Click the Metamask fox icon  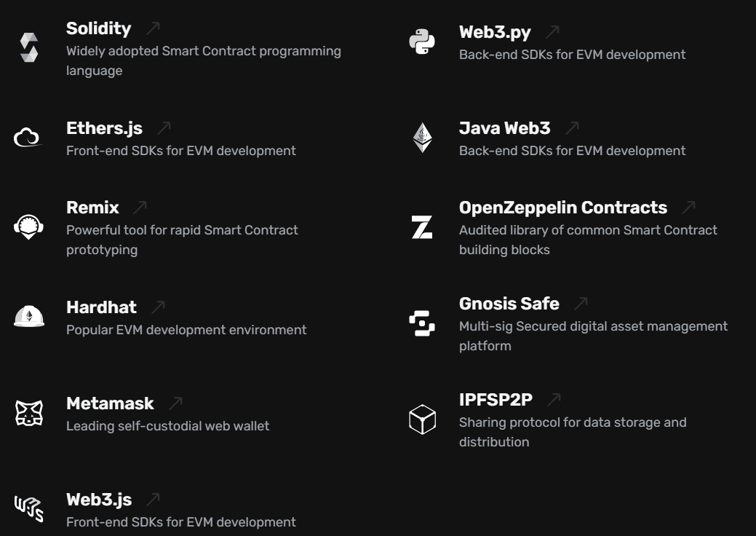[x=28, y=413]
